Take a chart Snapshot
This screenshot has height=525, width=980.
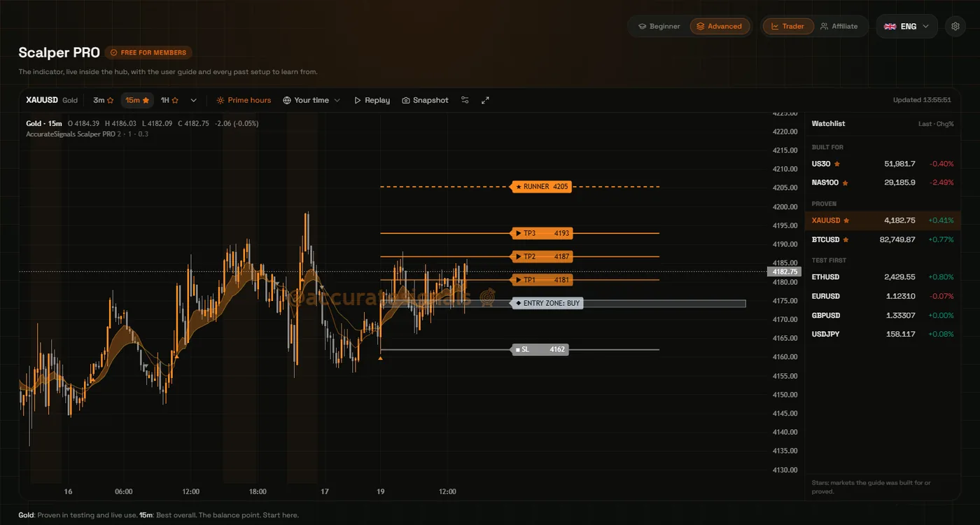click(425, 100)
